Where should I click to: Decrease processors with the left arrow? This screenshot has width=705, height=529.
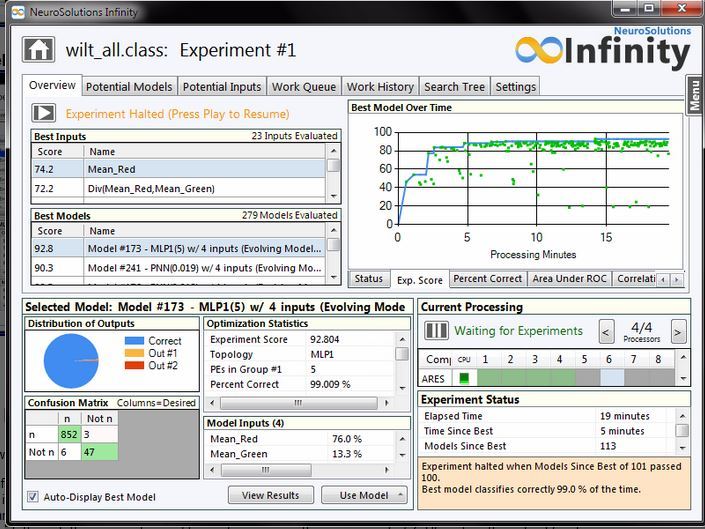click(606, 331)
